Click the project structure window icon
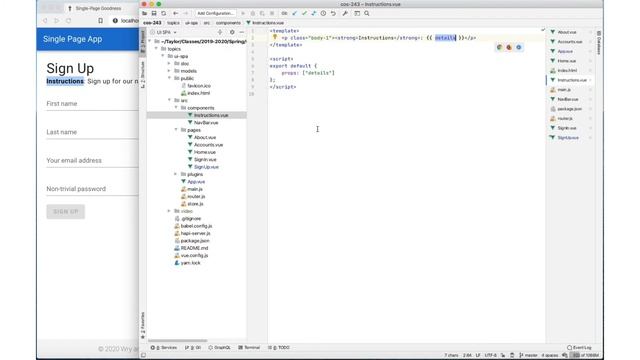This screenshot has width=640, height=360. pos(357,13)
